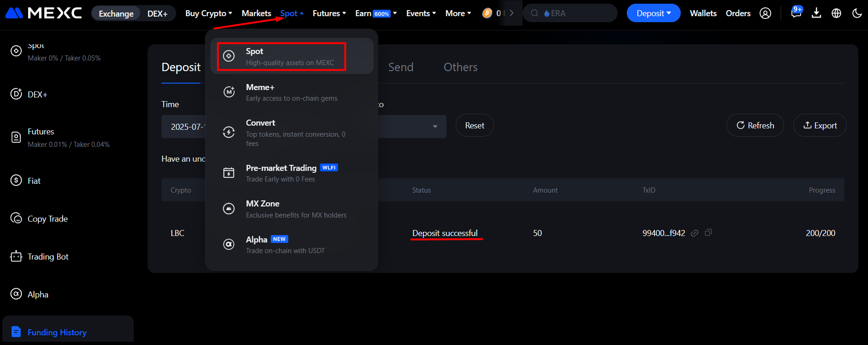Click the Amount value 50

[x=537, y=233]
